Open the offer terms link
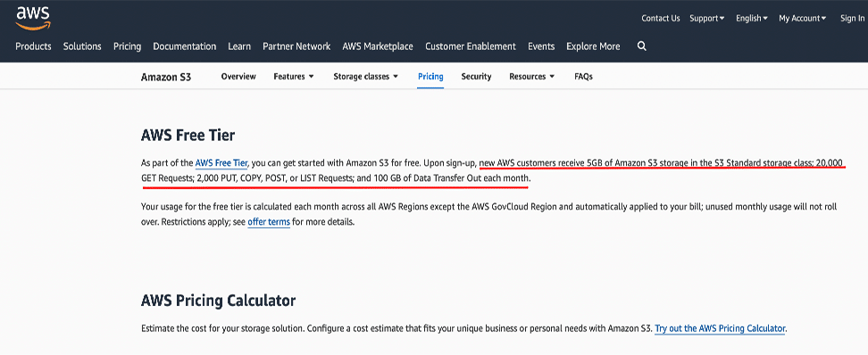868x355 pixels. [x=269, y=222]
